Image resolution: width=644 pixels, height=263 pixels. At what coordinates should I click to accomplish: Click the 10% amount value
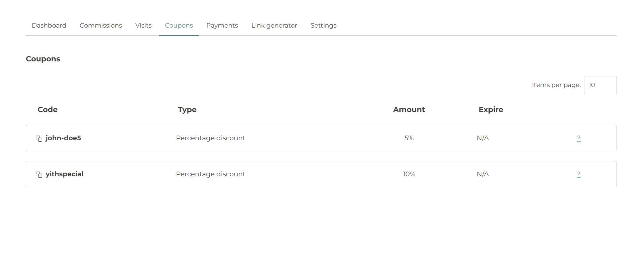coord(409,174)
